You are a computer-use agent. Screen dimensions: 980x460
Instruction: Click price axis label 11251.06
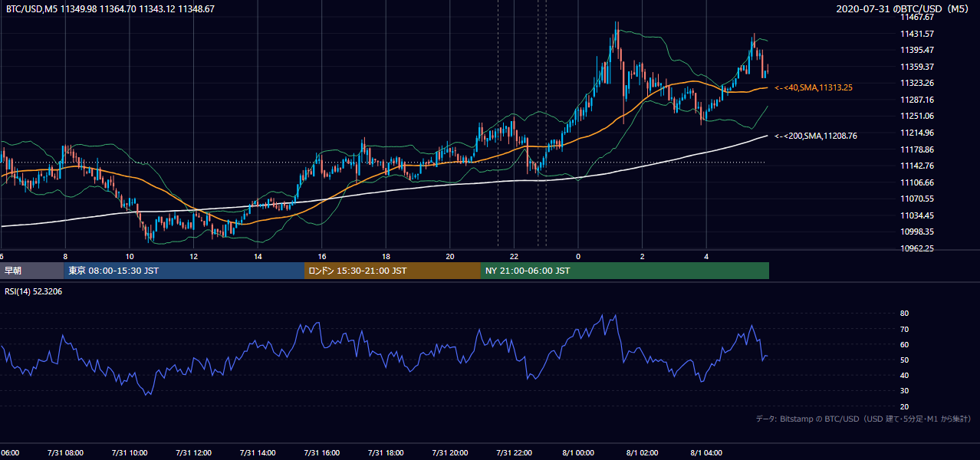(x=917, y=116)
